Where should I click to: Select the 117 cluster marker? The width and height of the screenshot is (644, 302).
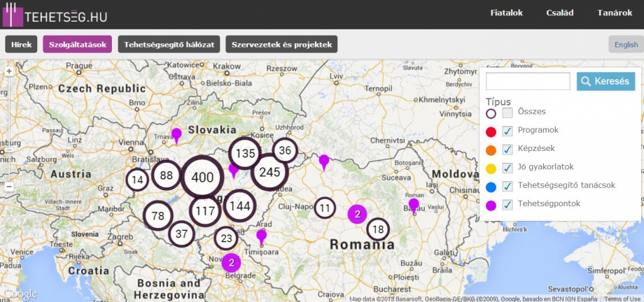205,211
